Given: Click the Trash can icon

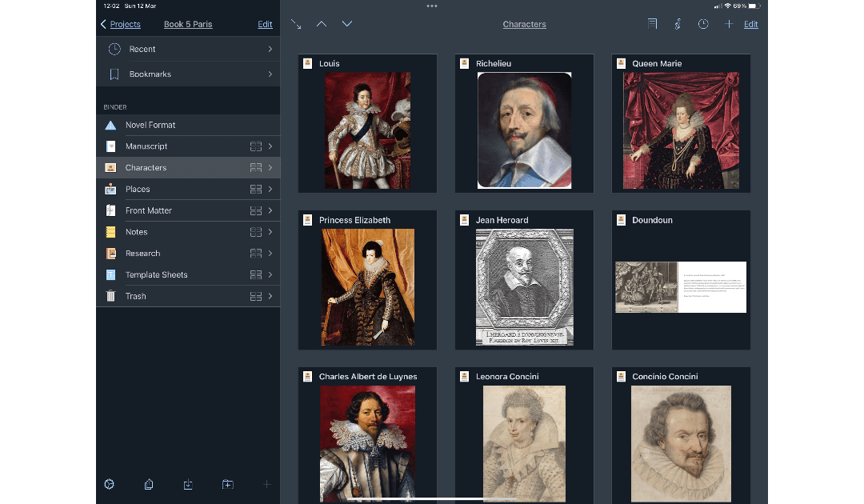Looking at the screenshot, I should 110,296.
